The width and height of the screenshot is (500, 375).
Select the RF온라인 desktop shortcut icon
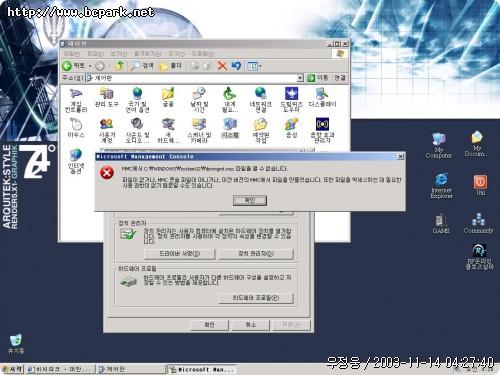pyautogui.click(x=479, y=257)
